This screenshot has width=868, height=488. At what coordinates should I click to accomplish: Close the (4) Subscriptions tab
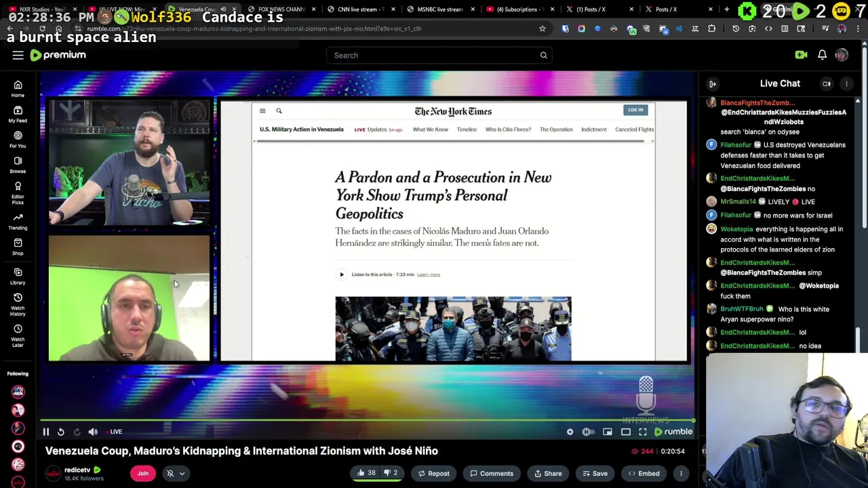coord(552,9)
